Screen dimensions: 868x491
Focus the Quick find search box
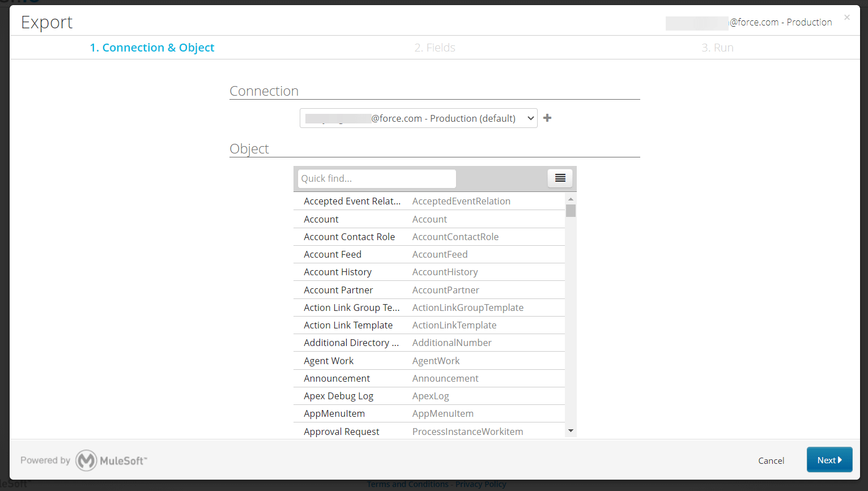377,178
